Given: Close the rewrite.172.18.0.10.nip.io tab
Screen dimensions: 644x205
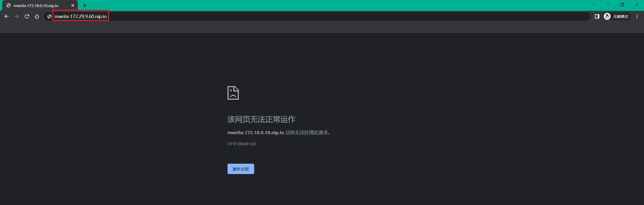Looking at the screenshot, I should click(x=73, y=5).
